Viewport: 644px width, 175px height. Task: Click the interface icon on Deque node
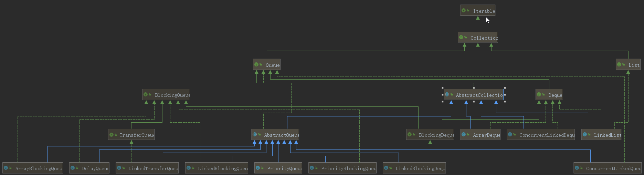(x=539, y=94)
